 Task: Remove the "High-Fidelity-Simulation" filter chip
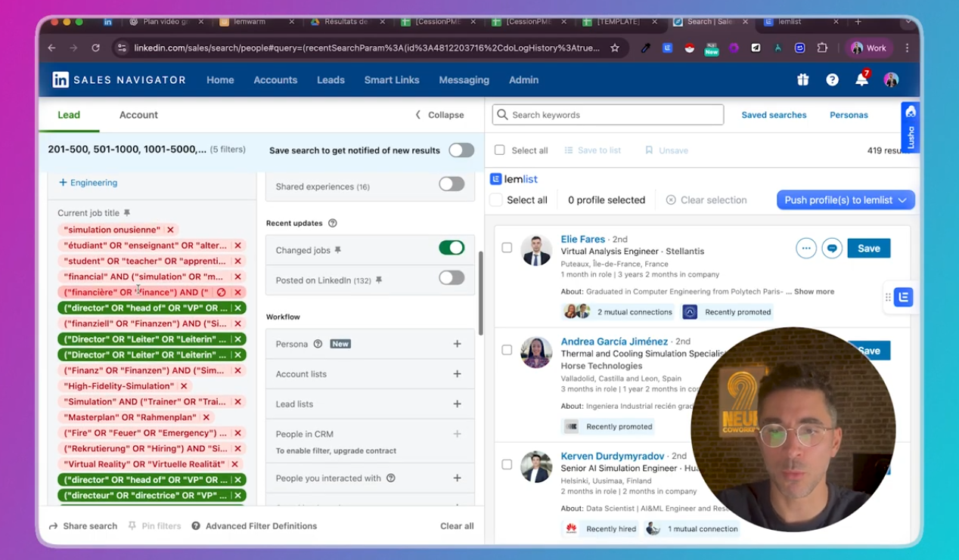coord(184,386)
